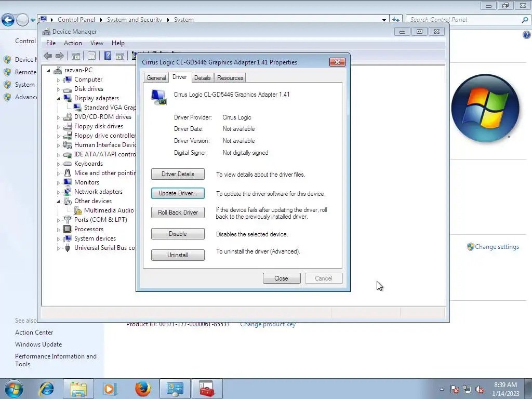Click the Standard VGA Graphics adapter icon
This screenshot has height=399, width=532.
pos(77,108)
